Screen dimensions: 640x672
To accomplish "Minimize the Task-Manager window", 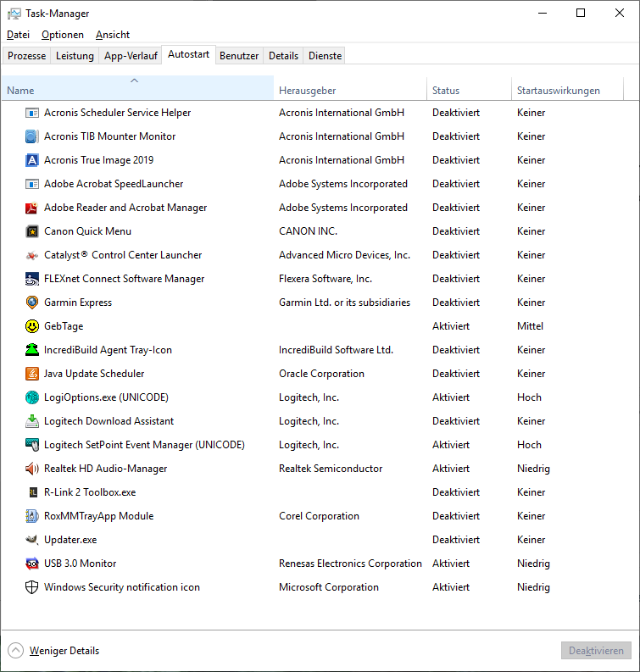I will [543, 14].
